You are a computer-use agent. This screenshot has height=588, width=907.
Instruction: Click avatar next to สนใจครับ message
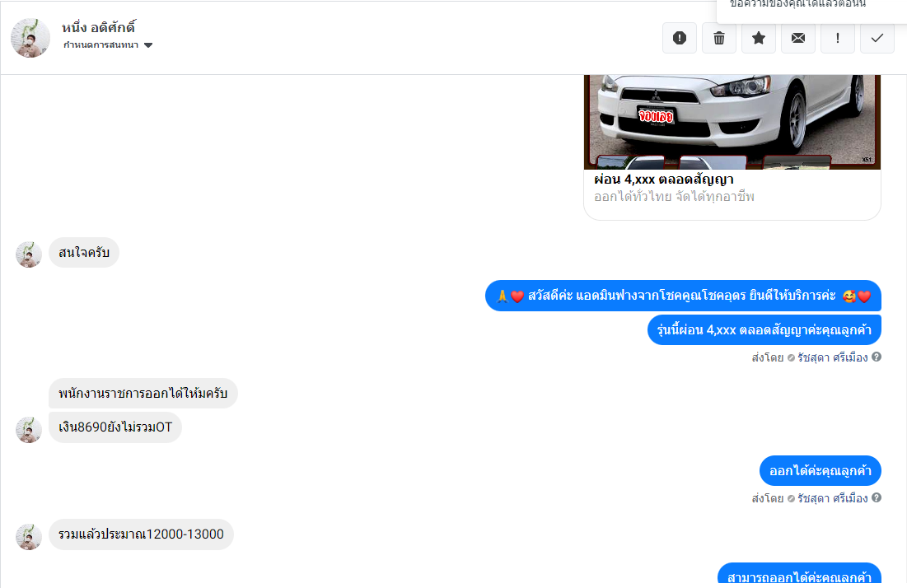point(29,254)
